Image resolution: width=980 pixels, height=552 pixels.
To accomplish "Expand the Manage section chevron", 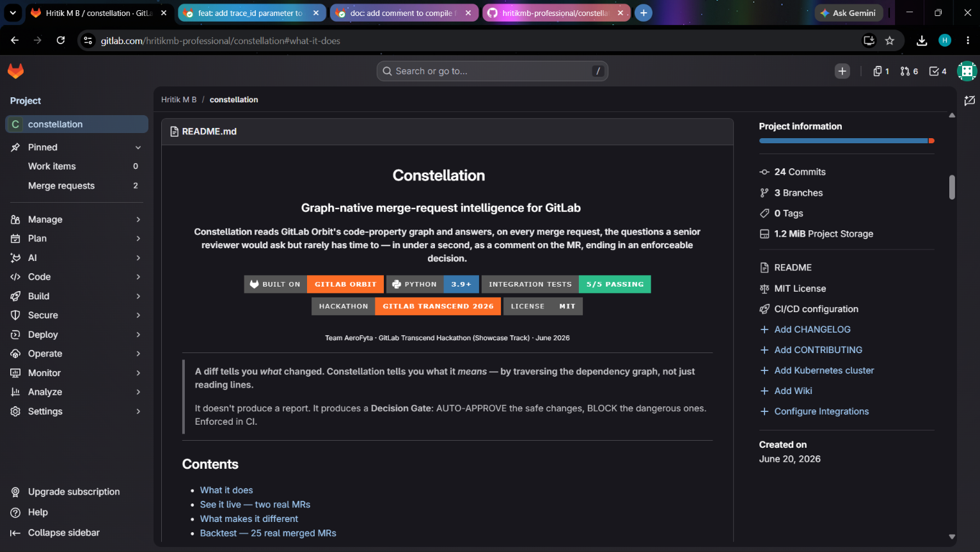I will pyautogui.click(x=138, y=219).
